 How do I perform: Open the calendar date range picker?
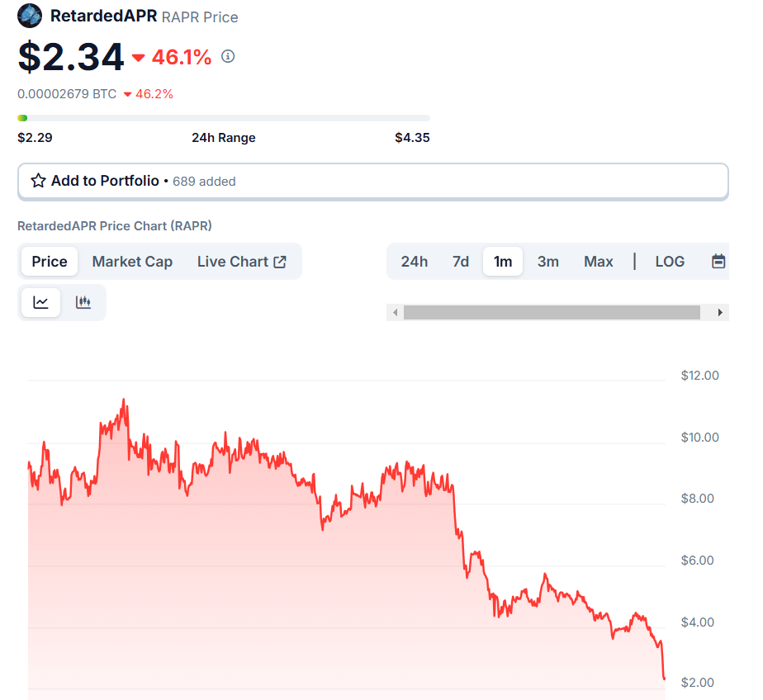[x=718, y=262]
